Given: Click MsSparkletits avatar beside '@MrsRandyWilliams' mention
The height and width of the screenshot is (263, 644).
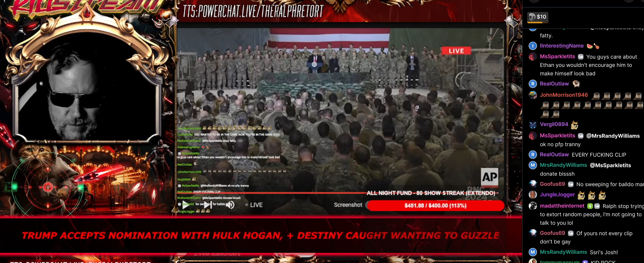Looking at the screenshot, I should click(x=533, y=136).
